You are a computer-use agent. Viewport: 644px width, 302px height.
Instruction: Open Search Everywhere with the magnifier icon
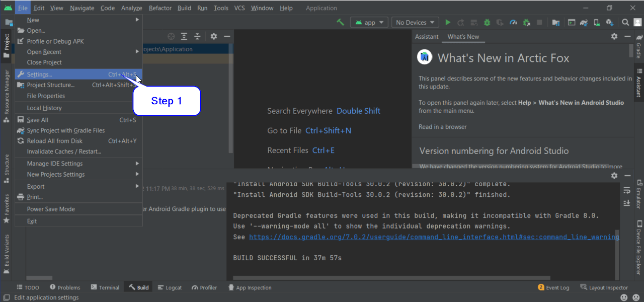[625, 22]
